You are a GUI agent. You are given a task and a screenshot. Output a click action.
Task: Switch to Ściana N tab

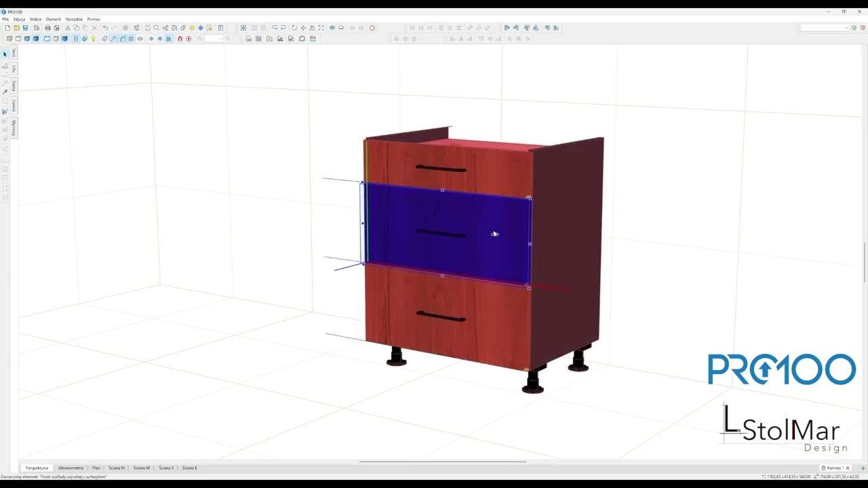coord(117,468)
